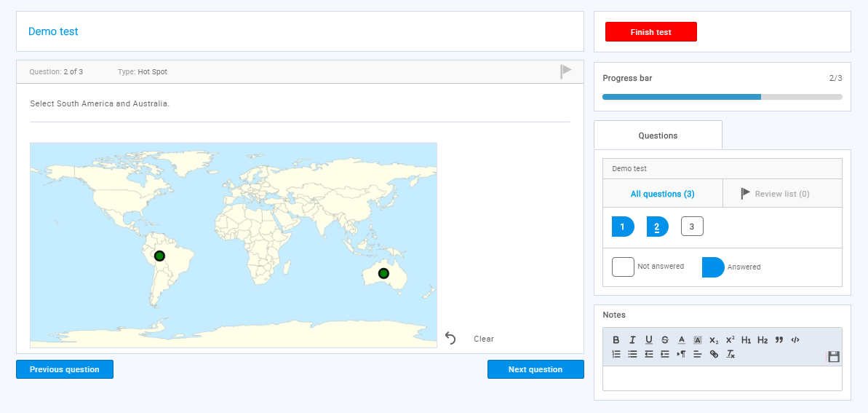Select the All questions tab
The image size is (868, 413).
tap(662, 194)
